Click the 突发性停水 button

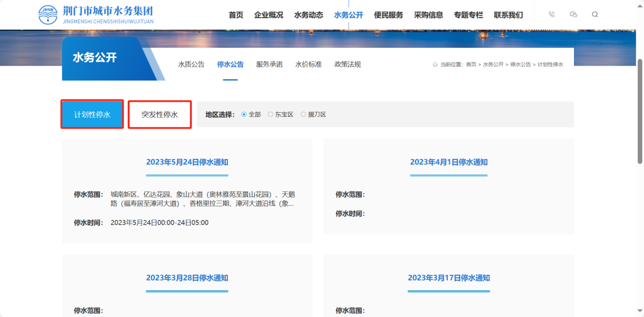point(159,114)
